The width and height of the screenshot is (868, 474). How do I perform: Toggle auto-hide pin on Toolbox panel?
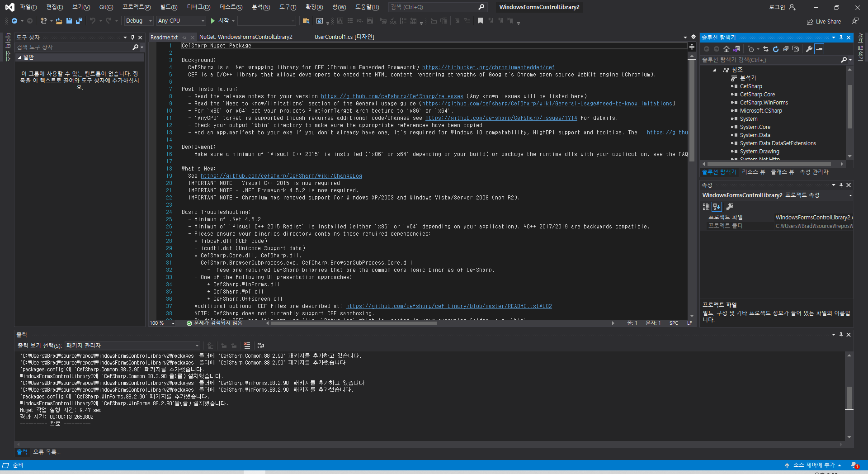132,38
